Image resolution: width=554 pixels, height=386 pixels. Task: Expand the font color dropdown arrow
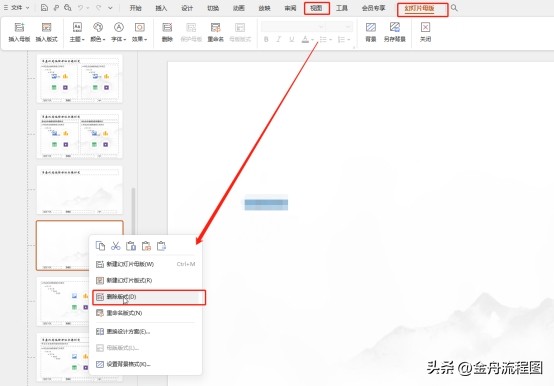coord(313,40)
